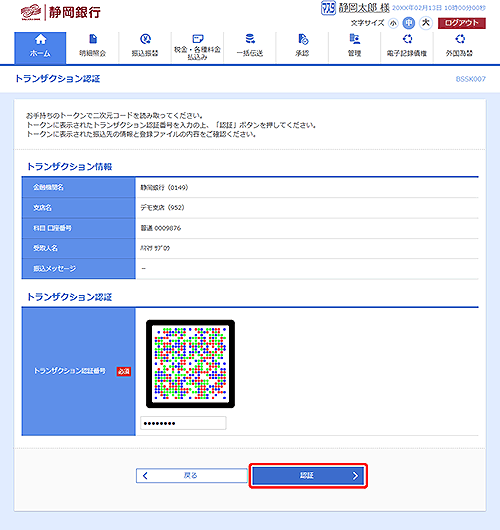Click the 認証 authenticate button
Viewport: 500px width, 530px height.
point(308,476)
